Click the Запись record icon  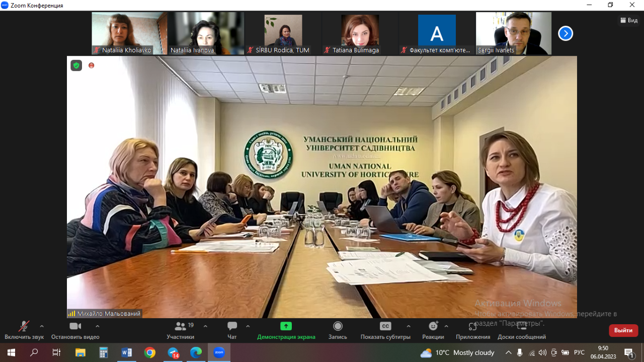(x=338, y=326)
